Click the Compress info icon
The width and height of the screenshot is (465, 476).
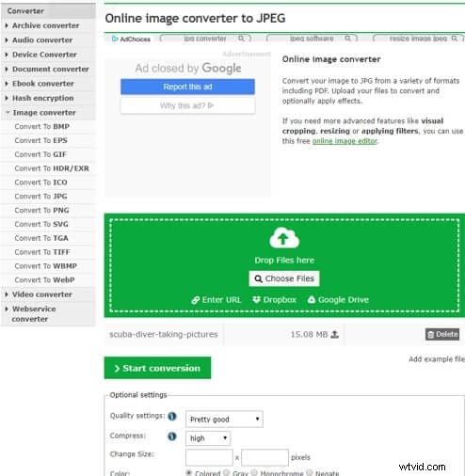(x=172, y=436)
